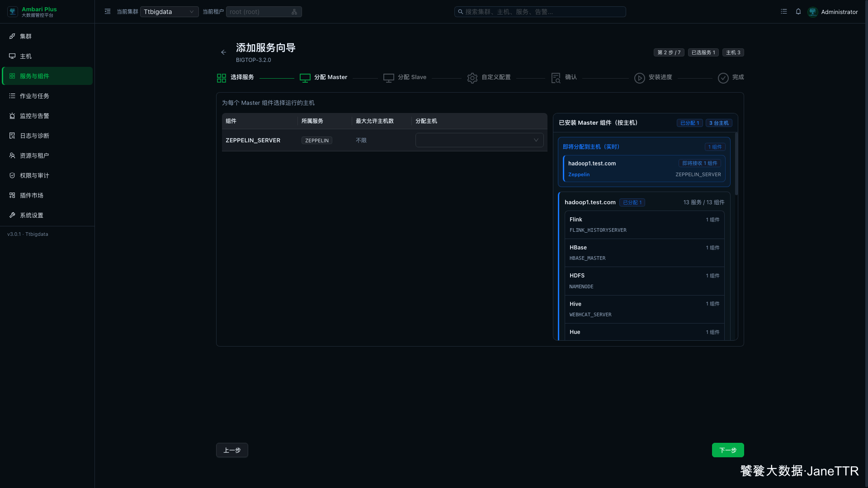Open the task list icon in header

pyautogui.click(x=784, y=12)
